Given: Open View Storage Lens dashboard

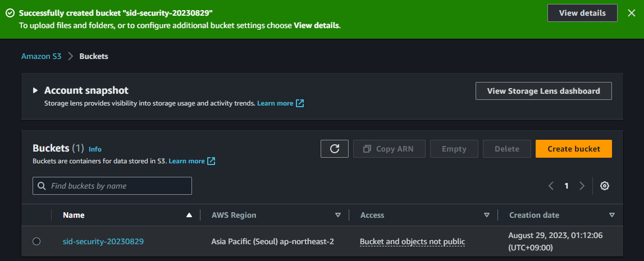Looking at the screenshot, I should pos(544,91).
